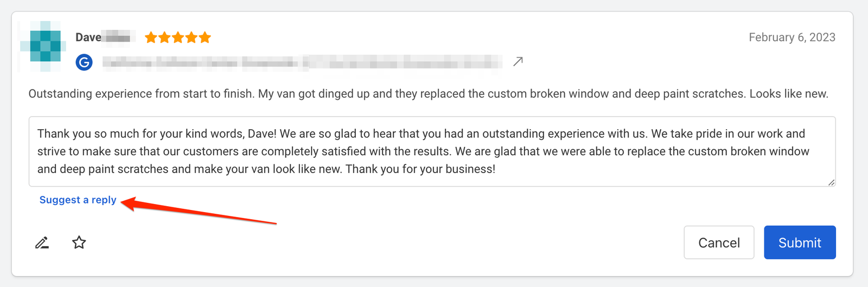Click the fourth orange rating star

click(x=192, y=37)
